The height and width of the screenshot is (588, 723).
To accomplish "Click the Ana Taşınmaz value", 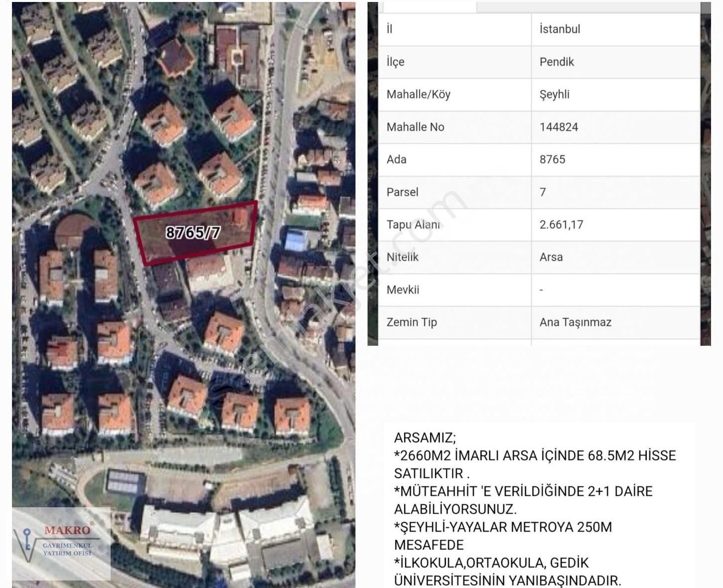I will (575, 322).
